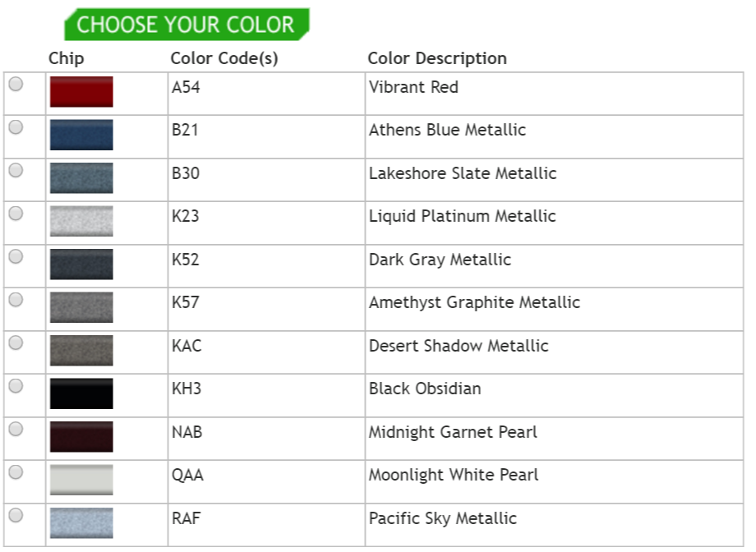Click the Desert Shadow Metallic color chip
The image size is (756, 552).
(81, 350)
